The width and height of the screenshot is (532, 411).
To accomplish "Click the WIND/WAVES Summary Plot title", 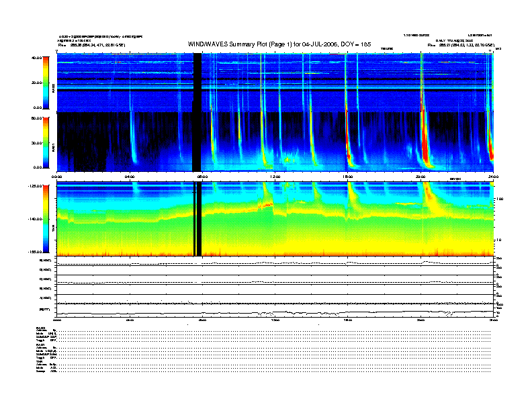I will pos(279,44).
